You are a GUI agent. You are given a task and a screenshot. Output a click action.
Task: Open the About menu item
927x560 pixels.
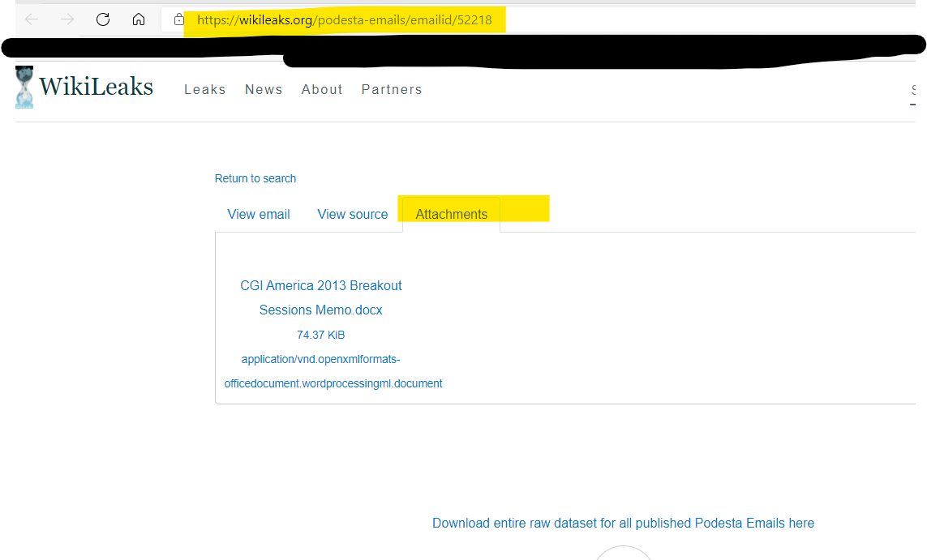[x=322, y=89]
